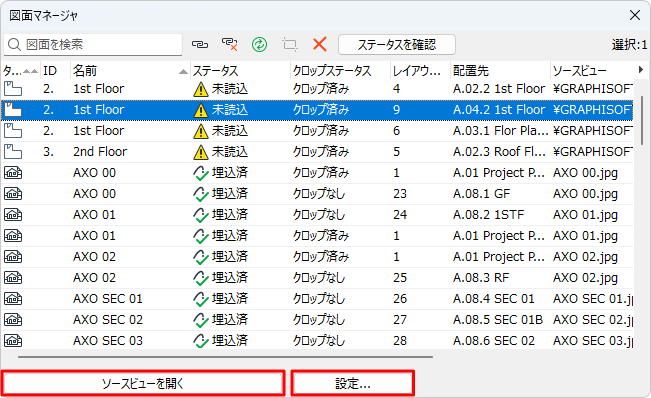Sort by the 名前 column header

tap(130, 71)
